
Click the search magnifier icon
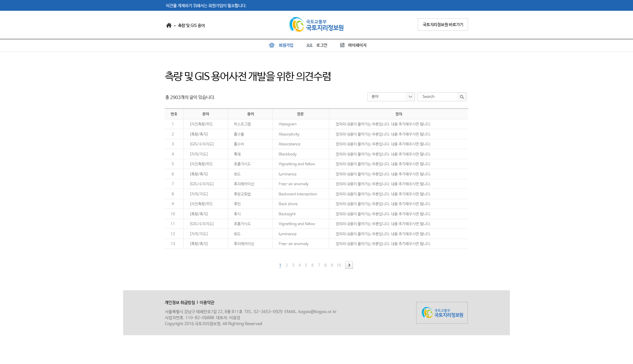pyautogui.click(x=462, y=97)
